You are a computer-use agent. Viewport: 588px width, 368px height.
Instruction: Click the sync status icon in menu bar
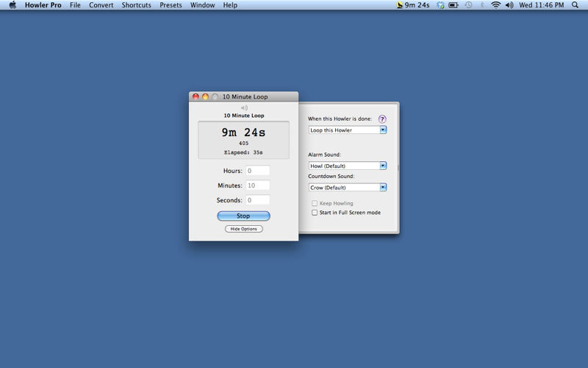click(440, 5)
